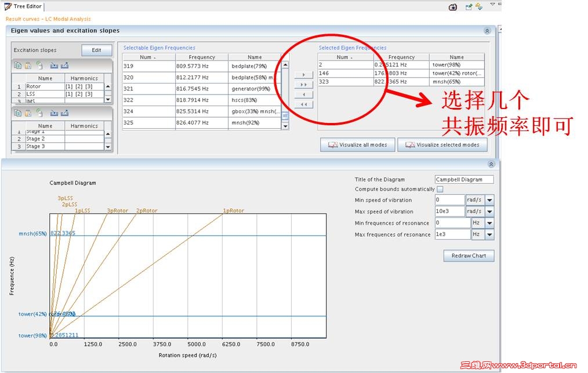The height and width of the screenshot is (373, 588).
Task: Click the Title of the Diagram input field
Action: pos(464,180)
